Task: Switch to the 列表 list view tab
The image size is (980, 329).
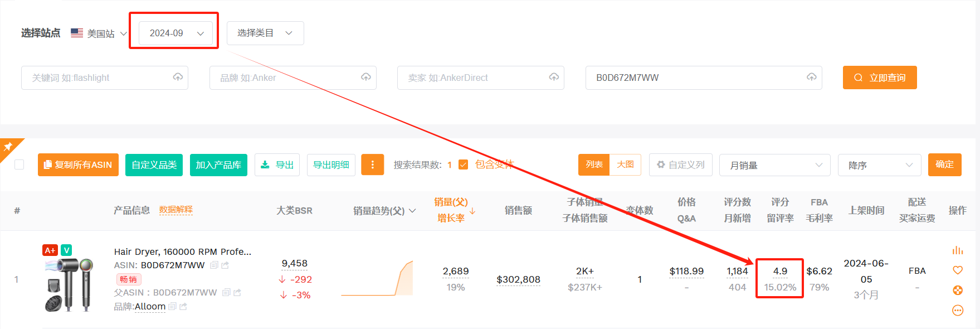Action: [x=594, y=164]
